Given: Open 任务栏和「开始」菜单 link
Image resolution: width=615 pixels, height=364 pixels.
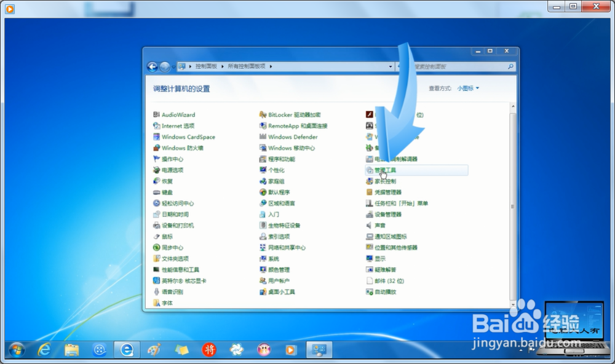Looking at the screenshot, I should (401, 203).
